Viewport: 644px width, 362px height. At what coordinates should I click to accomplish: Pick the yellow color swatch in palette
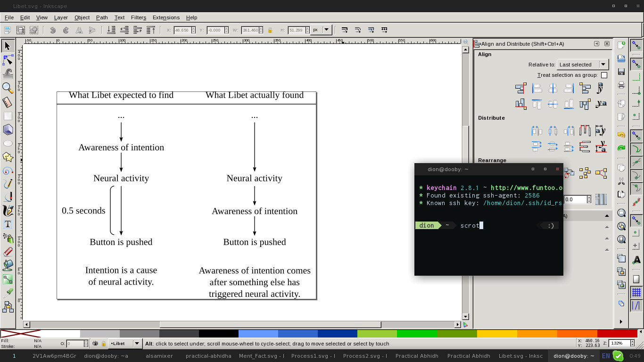[x=497, y=334]
